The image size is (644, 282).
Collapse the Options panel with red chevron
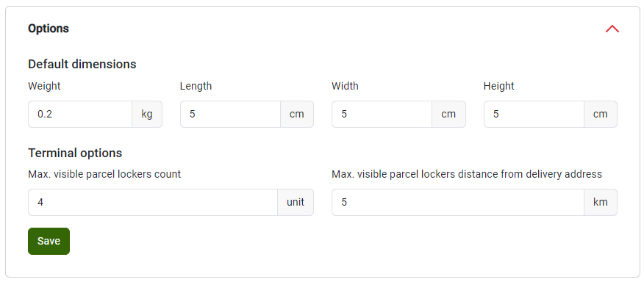click(612, 29)
